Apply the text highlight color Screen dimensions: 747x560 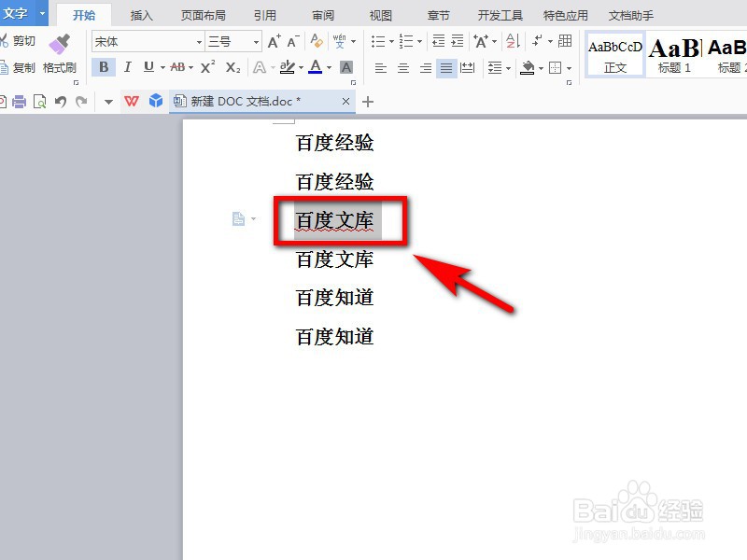pos(288,67)
